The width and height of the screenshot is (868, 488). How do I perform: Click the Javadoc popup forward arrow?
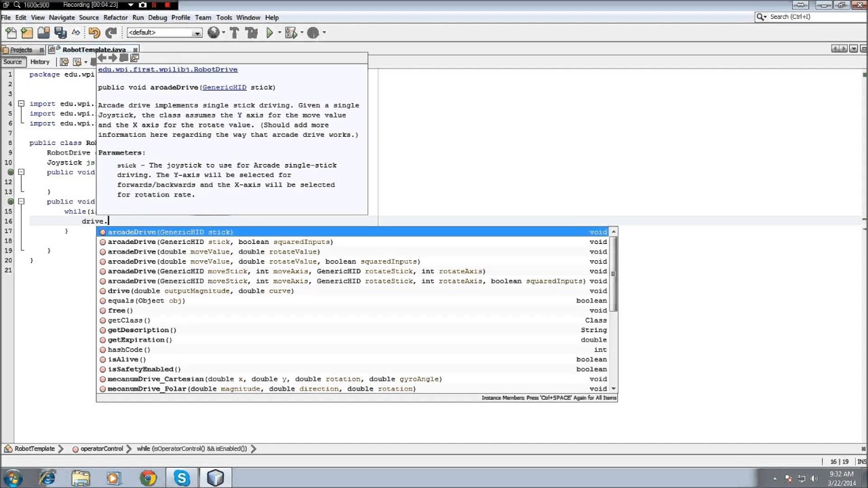pyautogui.click(x=113, y=58)
